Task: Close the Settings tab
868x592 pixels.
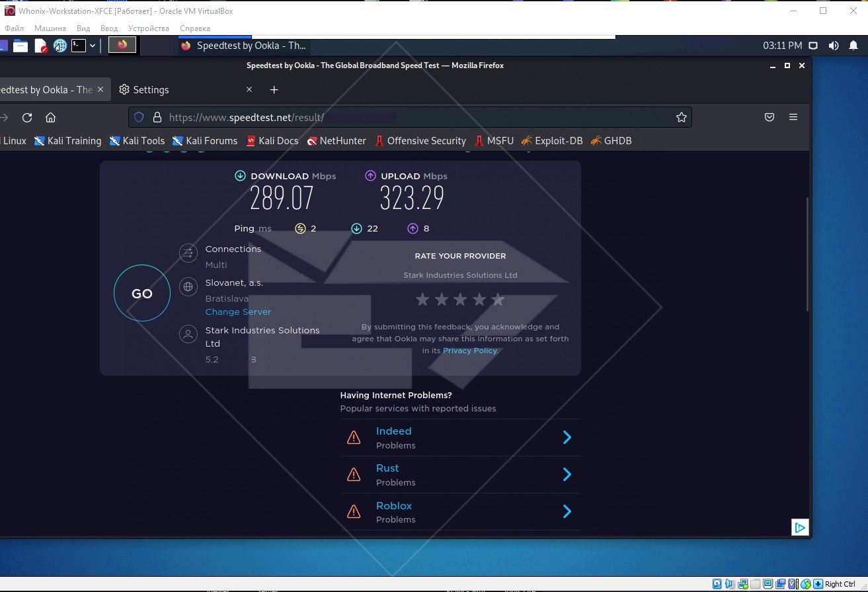Action: pyautogui.click(x=249, y=89)
